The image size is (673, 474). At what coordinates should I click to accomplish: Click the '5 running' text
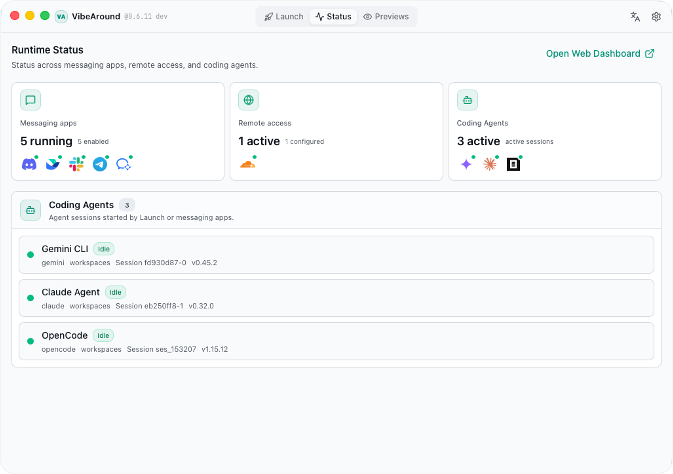pos(46,141)
